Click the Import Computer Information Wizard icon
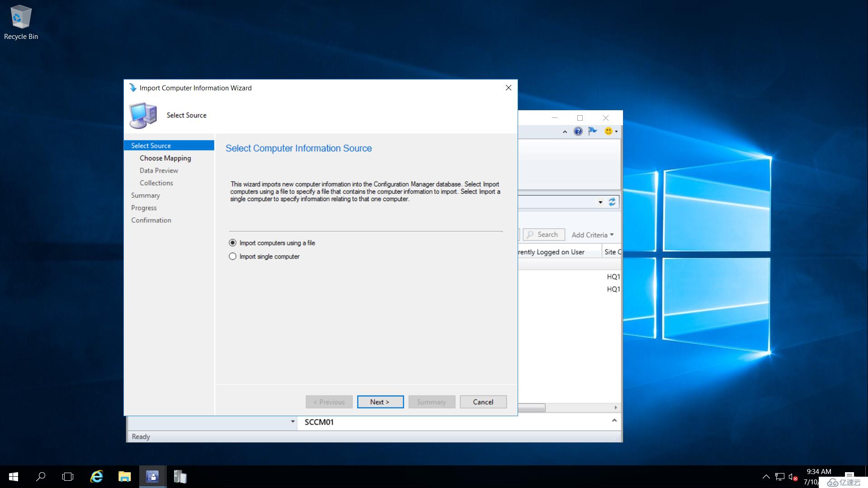 coord(131,88)
